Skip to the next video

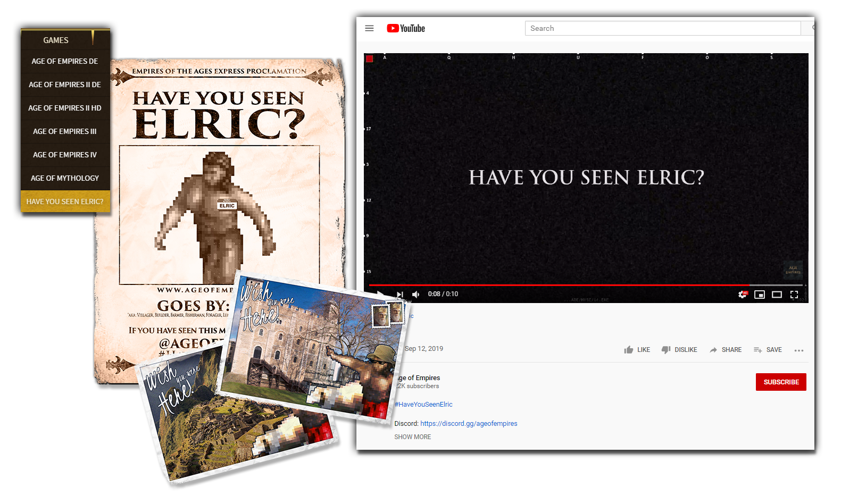pyautogui.click(x=400, y=294)
